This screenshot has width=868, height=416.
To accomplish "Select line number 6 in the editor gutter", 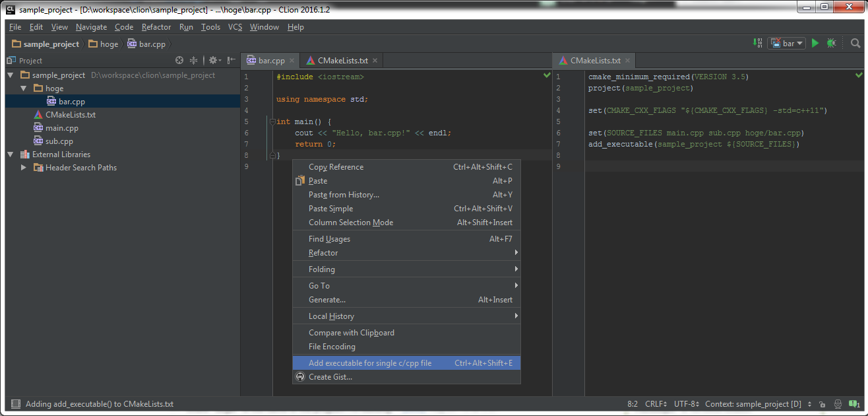I will pos(246,133).
